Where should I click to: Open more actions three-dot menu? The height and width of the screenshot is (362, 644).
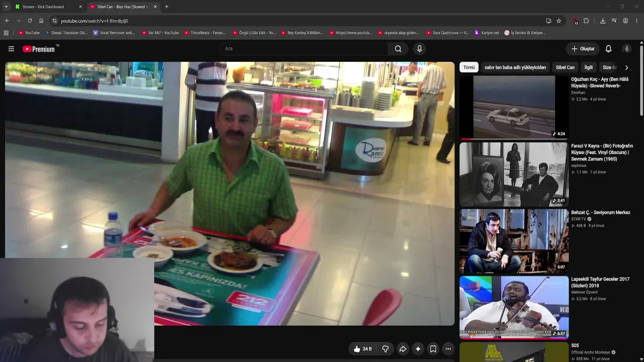[448, 349]
